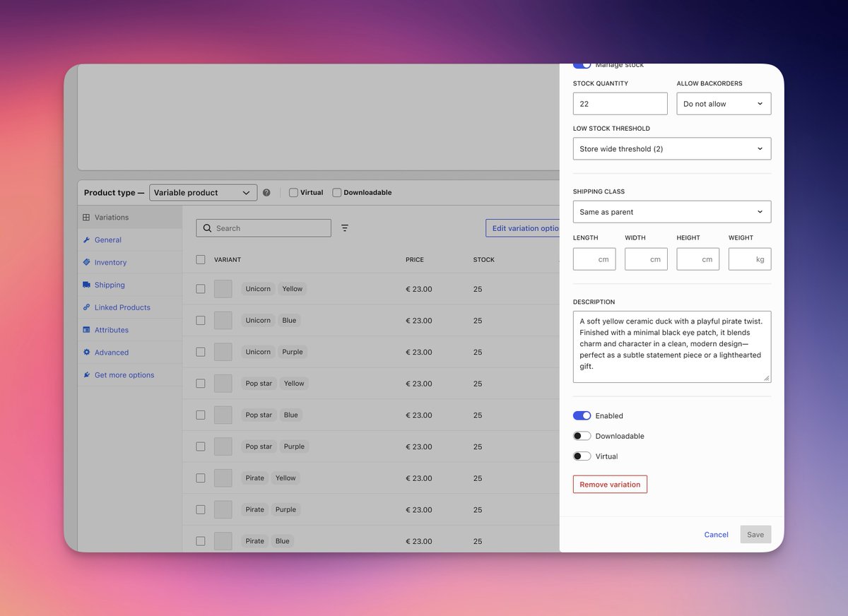Click the Attributes list icon in the sidebar

(86, 330)
